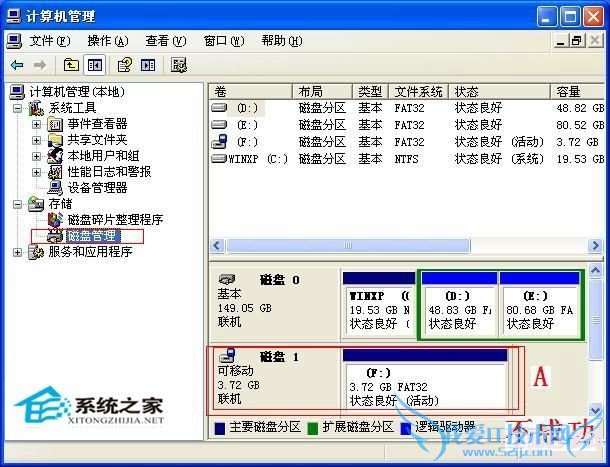610x467 pixels.
Task: Click the Back arrow toolbar icon
Action: [x=17, y=65]
